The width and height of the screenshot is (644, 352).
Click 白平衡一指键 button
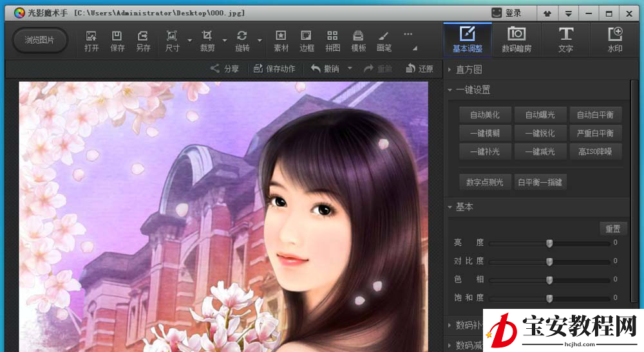(x=540, y=182)
